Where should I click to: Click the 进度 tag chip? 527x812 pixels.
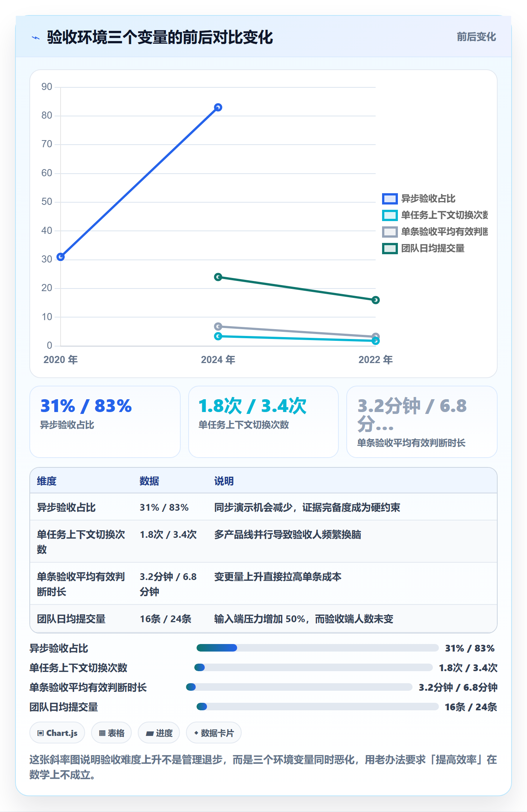[159, 733]
